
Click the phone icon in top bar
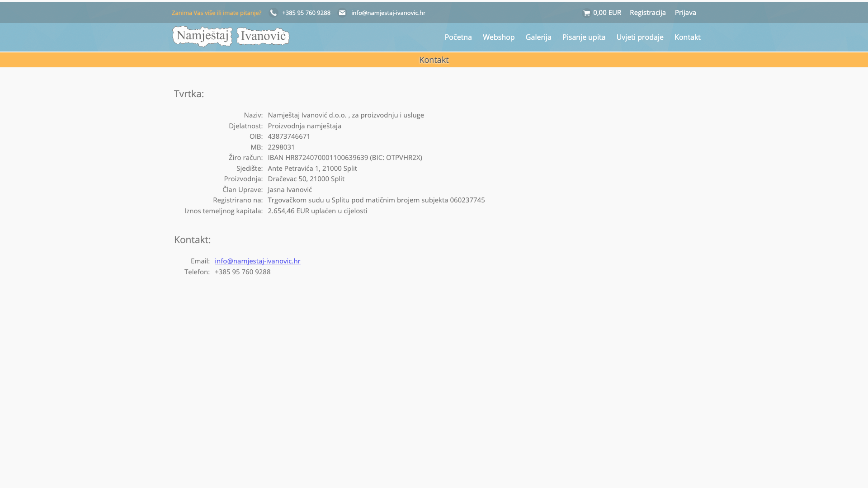[273, 13]
